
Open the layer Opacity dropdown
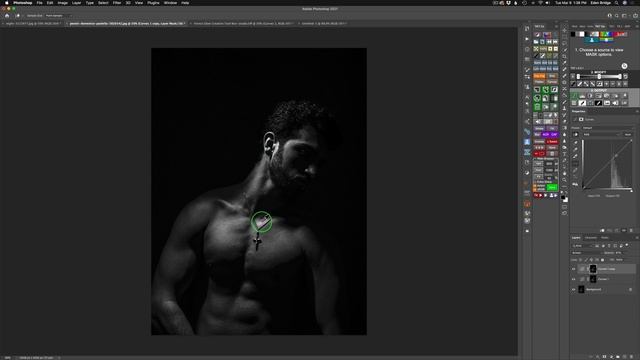[x=619, y=253]
